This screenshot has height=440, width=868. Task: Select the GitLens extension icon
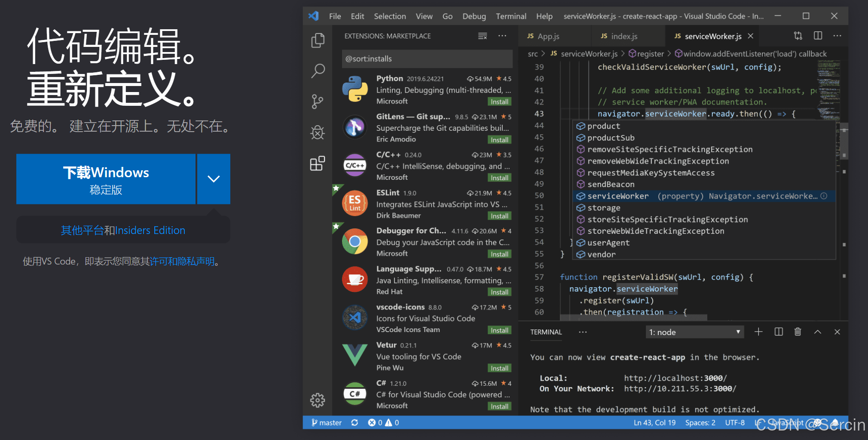(355, 127)
